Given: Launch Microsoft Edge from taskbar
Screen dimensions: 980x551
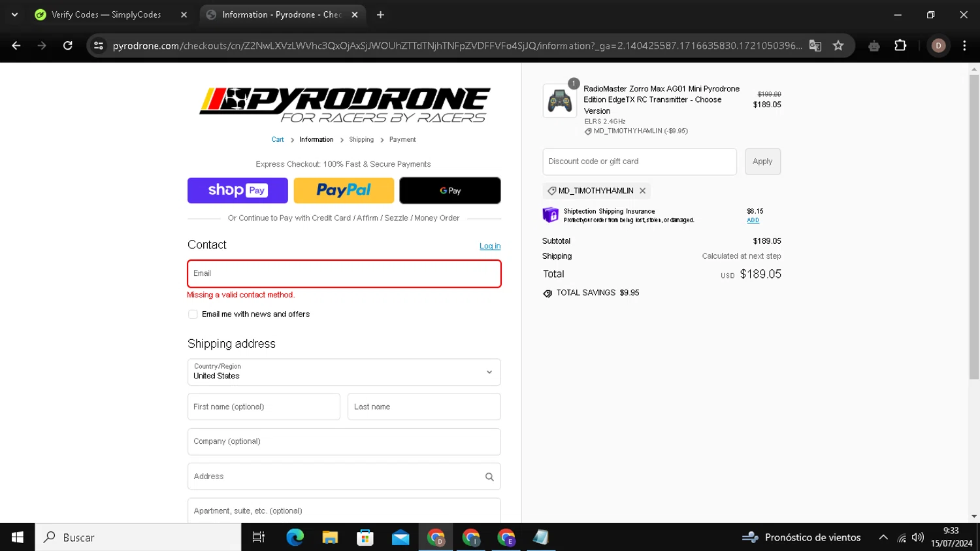Looking at the screenshot, I should click(295, 537).
